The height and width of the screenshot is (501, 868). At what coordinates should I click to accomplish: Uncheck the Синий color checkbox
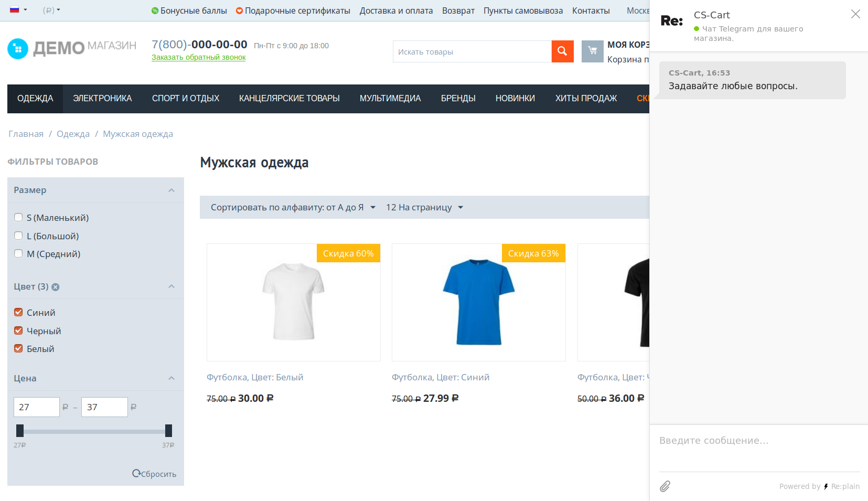pyautogui.click(x=18, y=313)
